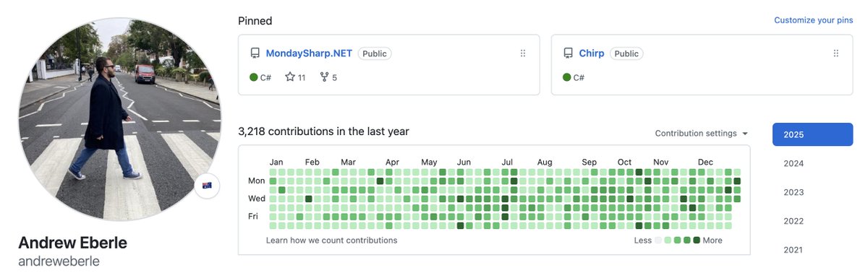
Task: Click the Jan month label
Action: coord(276,162)
